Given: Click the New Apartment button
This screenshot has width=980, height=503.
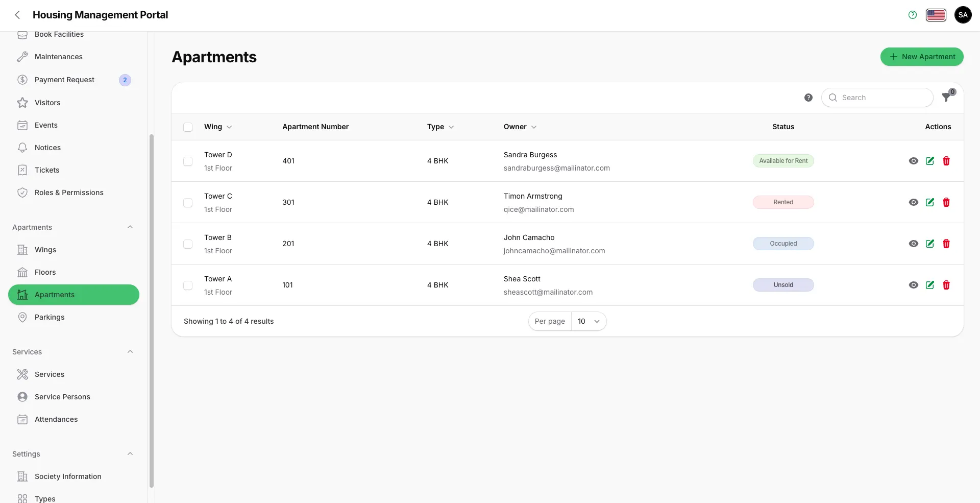Looking at the screenshot, I should (921, 57).
